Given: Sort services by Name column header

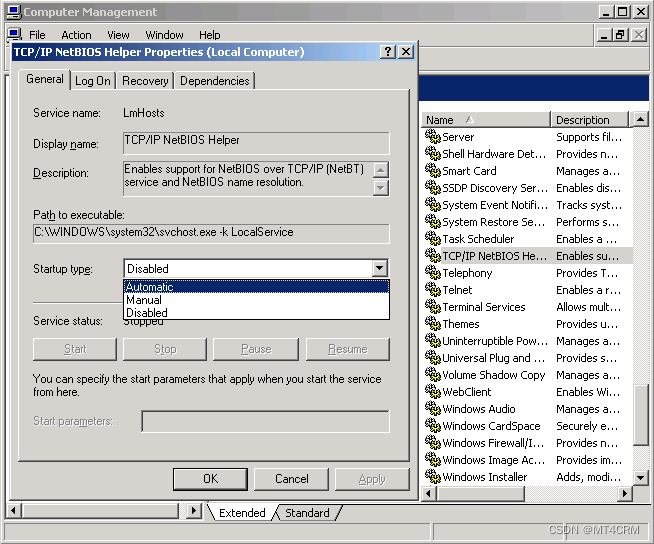Looking at the screenshot, I should point(486,120).
